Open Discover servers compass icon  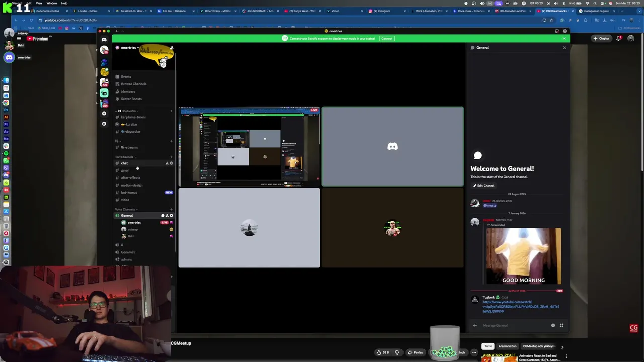pyautogui.click(x=104, y=124)
